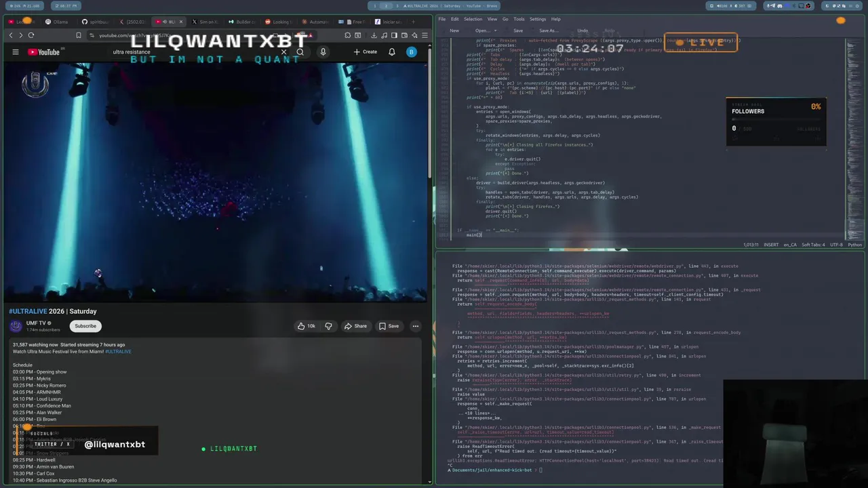The height and width of the screenshot is (488, 868).
Task: Open the File menu in the editor
Action: (441, 19)
